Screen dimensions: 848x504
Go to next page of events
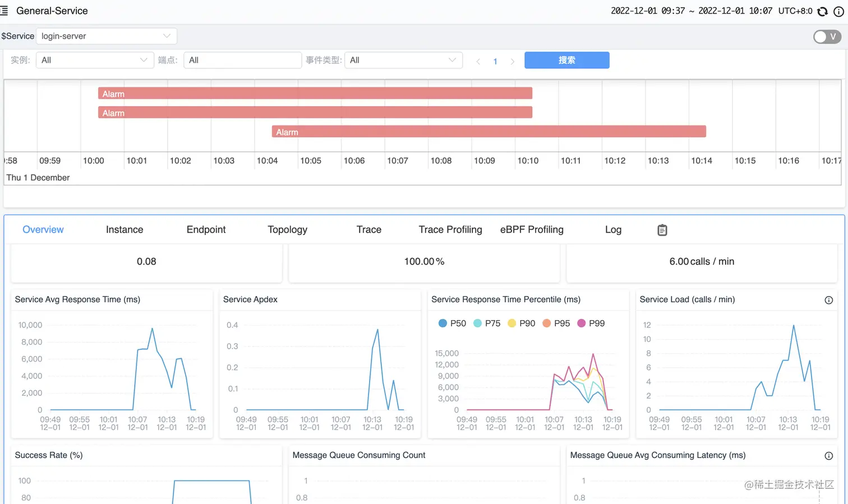click(x=512, y=61)
